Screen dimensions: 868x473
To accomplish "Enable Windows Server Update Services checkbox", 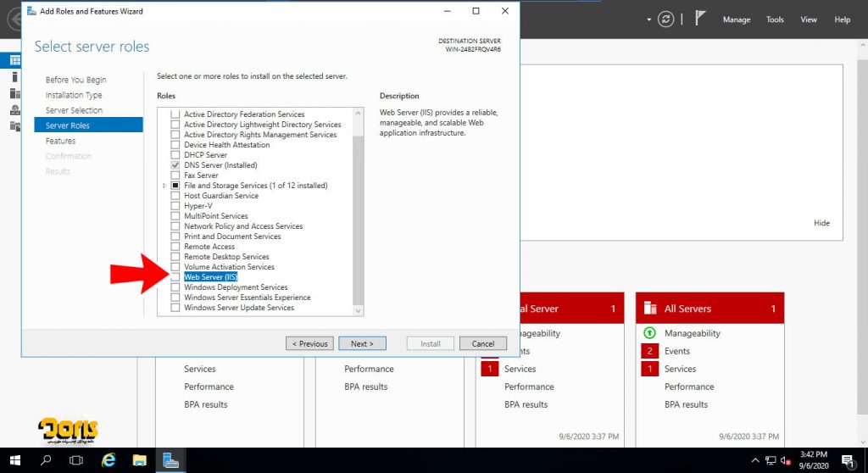I will coord(175,308).
